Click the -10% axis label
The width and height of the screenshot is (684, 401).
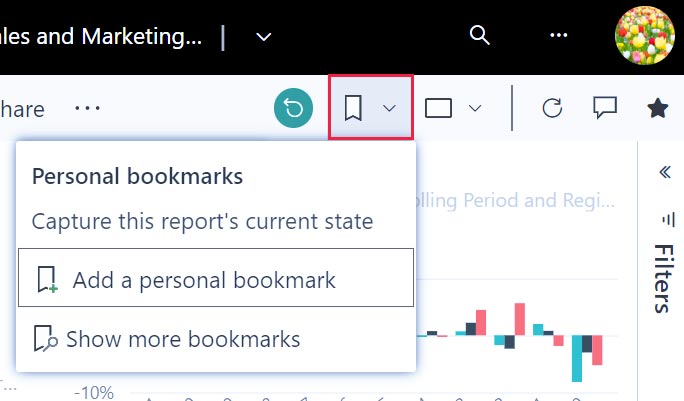(94, 392)
